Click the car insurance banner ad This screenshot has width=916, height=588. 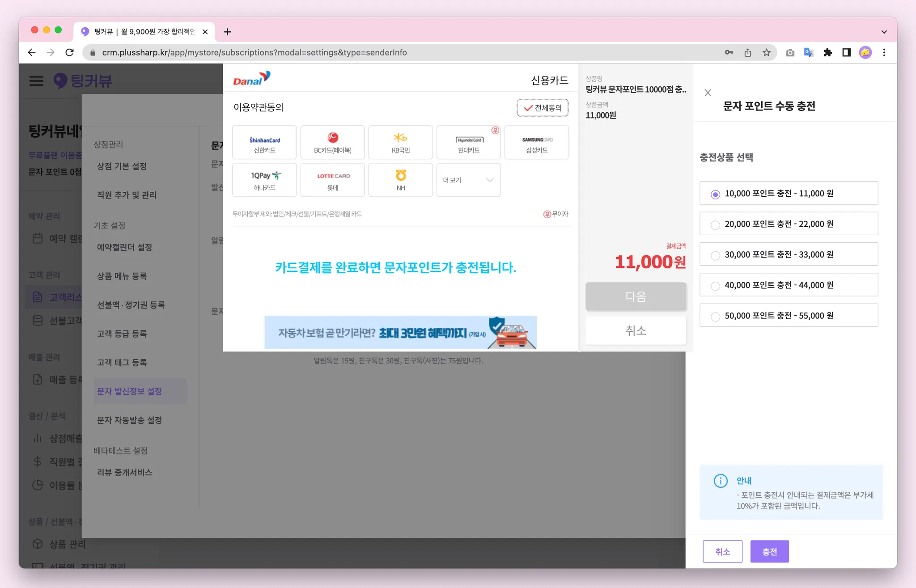[x=400, y=332]
